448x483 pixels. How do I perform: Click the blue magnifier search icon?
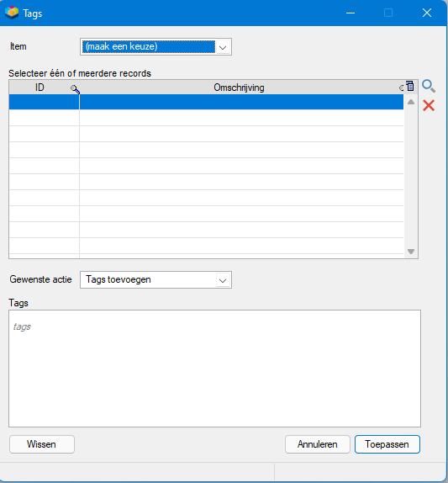tap(429, 86)
